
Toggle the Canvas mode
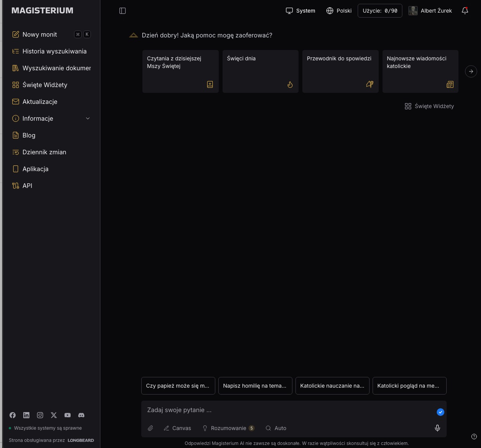177,428
